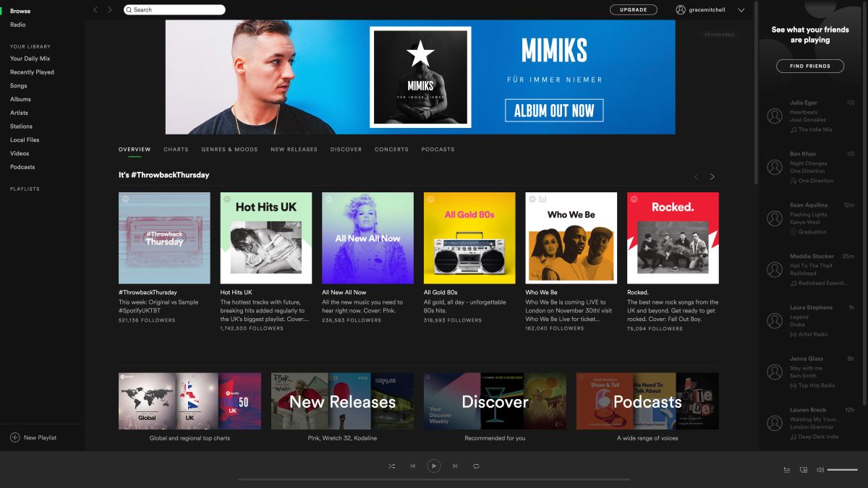Click the play button in playback bar
The height and width of the screenshot is (488, 868).
coord(434,466)
